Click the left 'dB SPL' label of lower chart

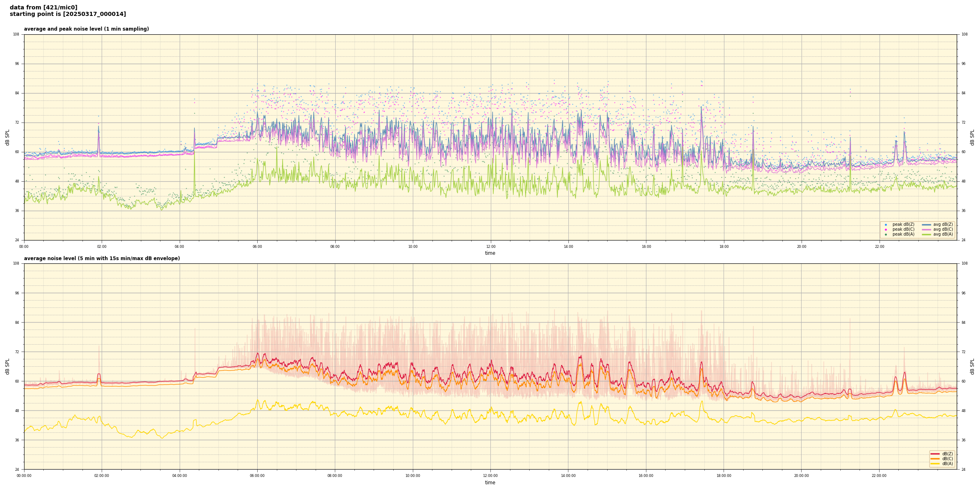click(7, 366)
